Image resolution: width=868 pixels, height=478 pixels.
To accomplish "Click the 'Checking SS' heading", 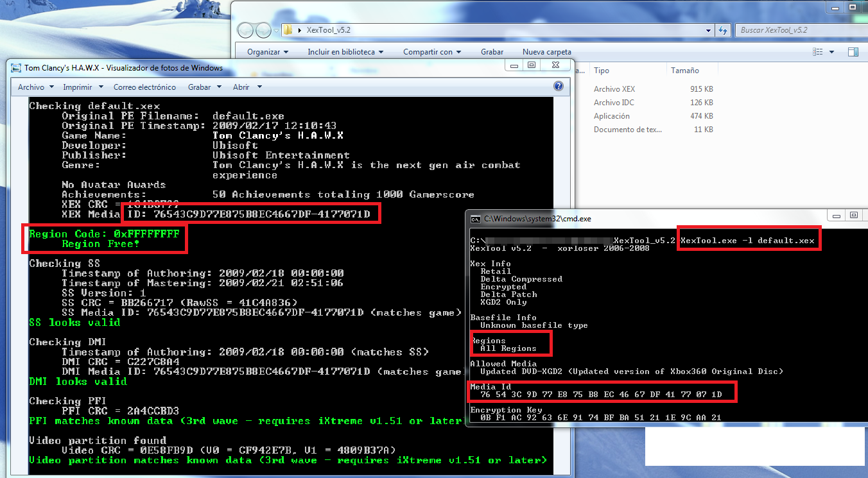I will [64, 264].
